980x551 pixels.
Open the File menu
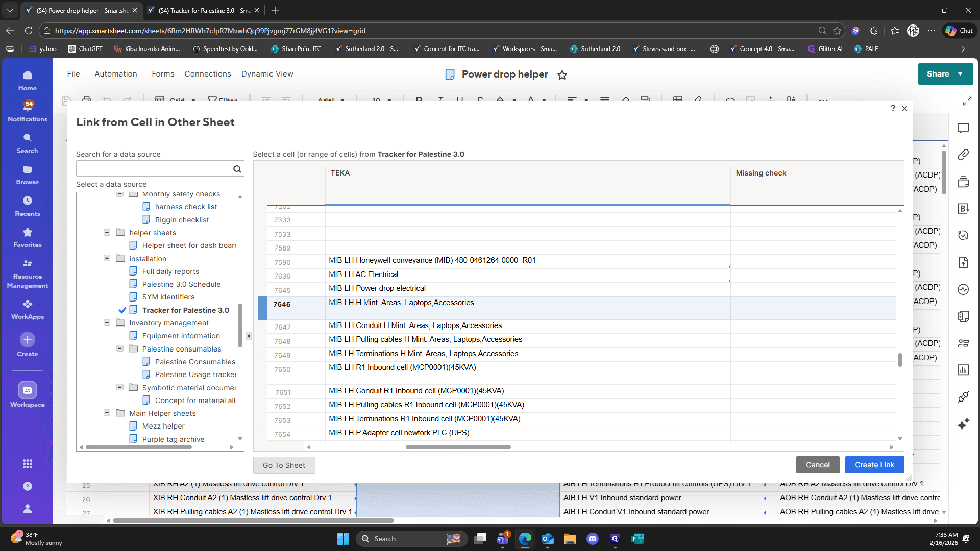tap(73, 74)
